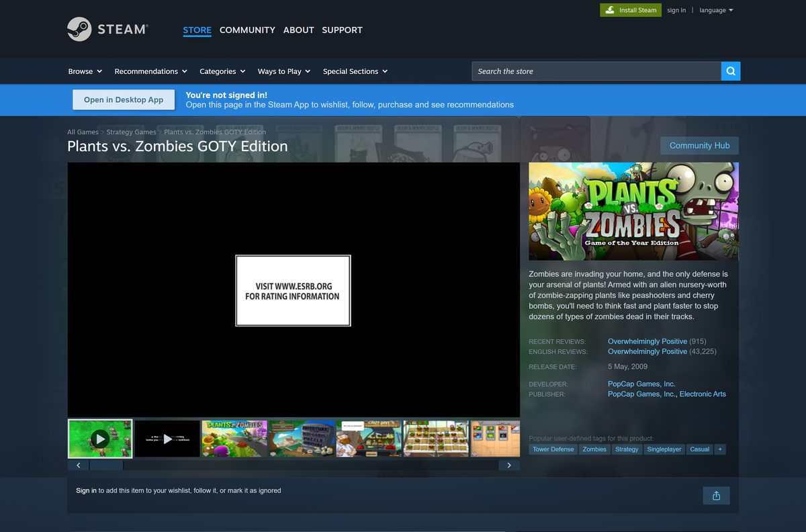Click the search magnifier button
Viewport: 806px width, 532px height.
click(731, 71)
